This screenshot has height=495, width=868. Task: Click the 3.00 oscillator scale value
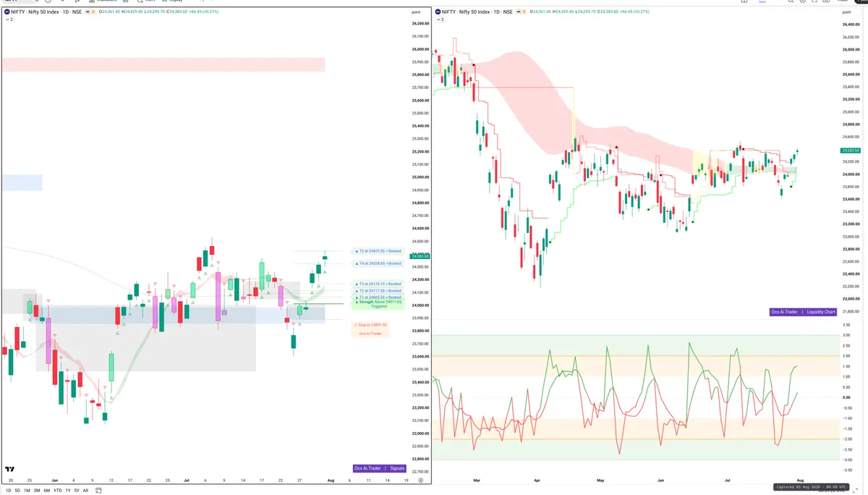point(846,335)
